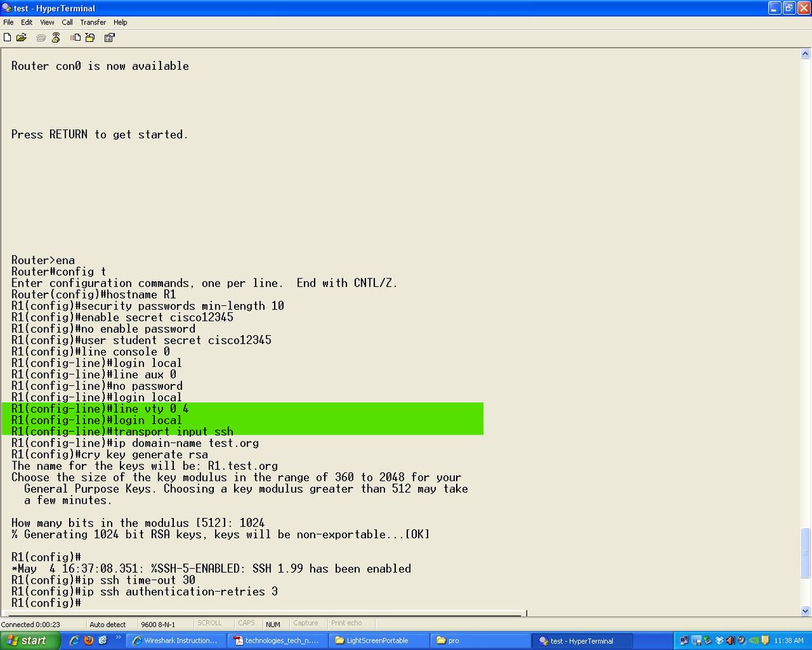Open the Call menu
This screenshot has width=812, height=650.
[x=67, y=22]
